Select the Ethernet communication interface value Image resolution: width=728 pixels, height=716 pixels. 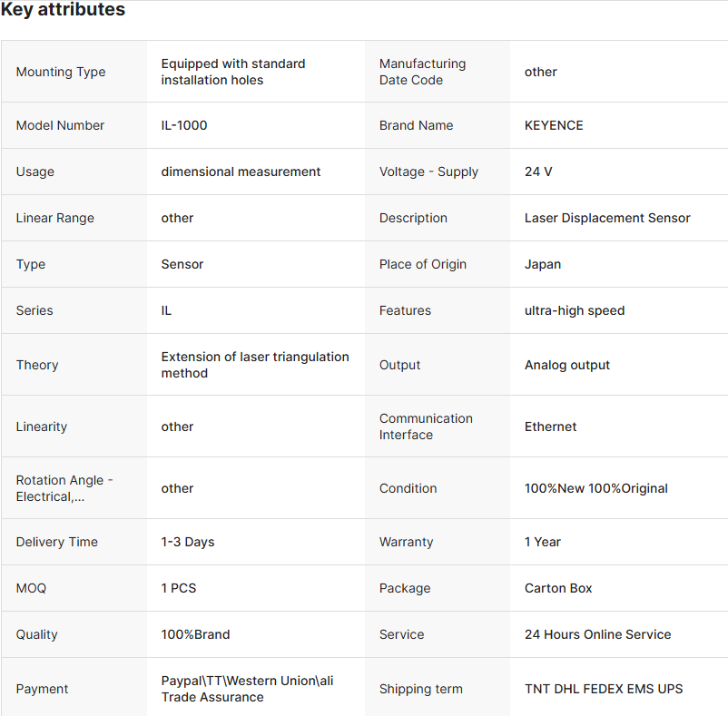click(550, 427)
